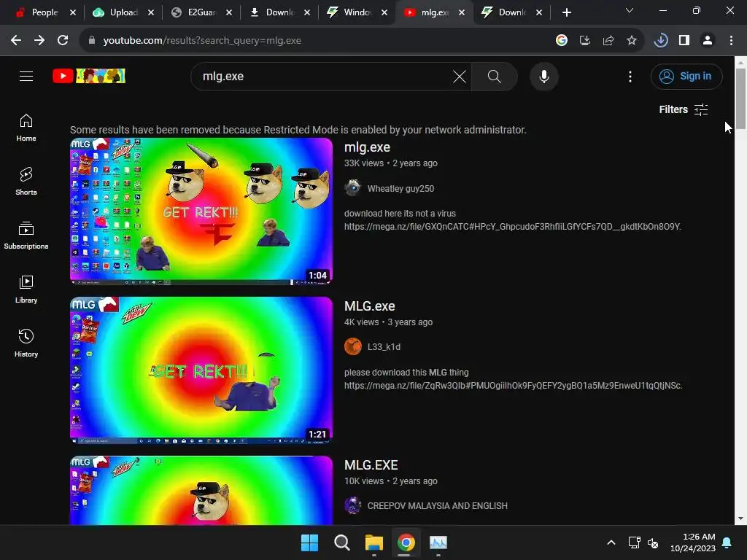This screenshot has width=747, height=560.
Task: Open File Explorer from taskbar
Action: pyautogui.click(x=374, y=542)
